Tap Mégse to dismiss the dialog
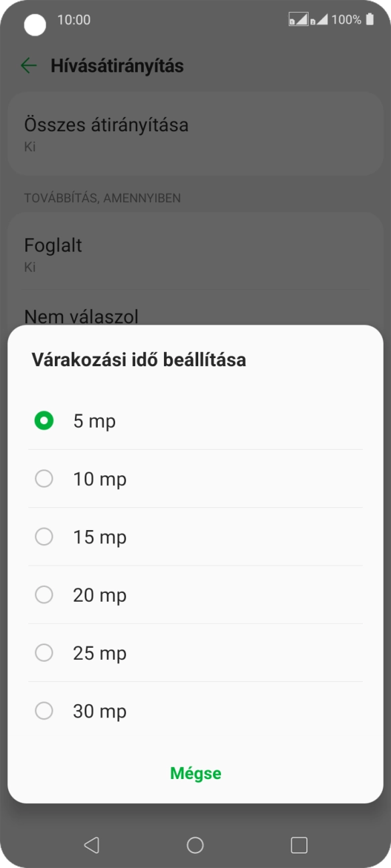The height and width of the screenshot is (868, 391). click(195, 774)
